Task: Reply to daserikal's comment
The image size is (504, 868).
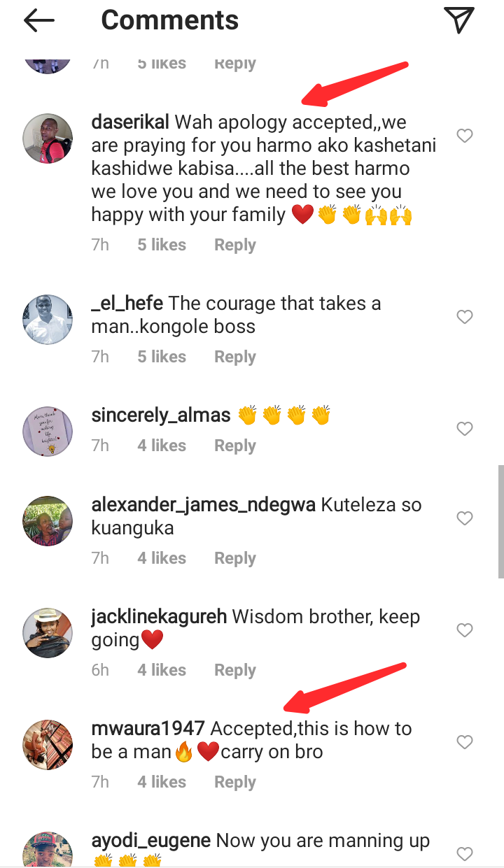Action: pyautogui.click(x=234, y=245)
